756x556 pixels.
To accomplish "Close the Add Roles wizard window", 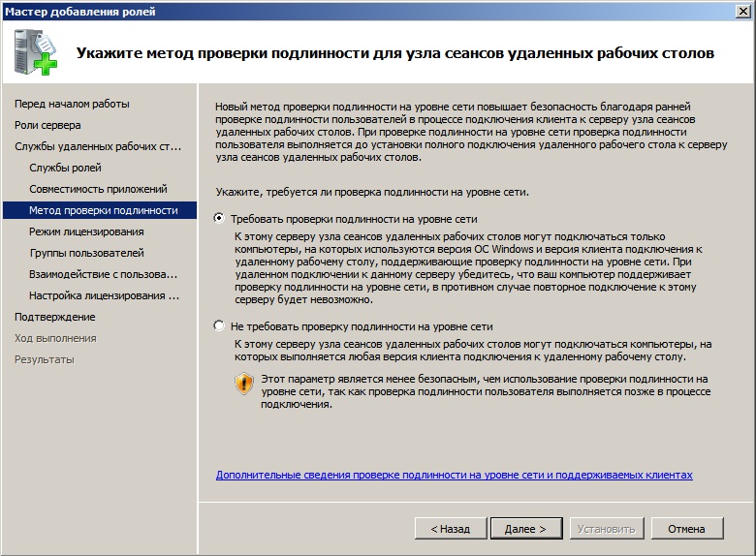I will pos(741,11).
